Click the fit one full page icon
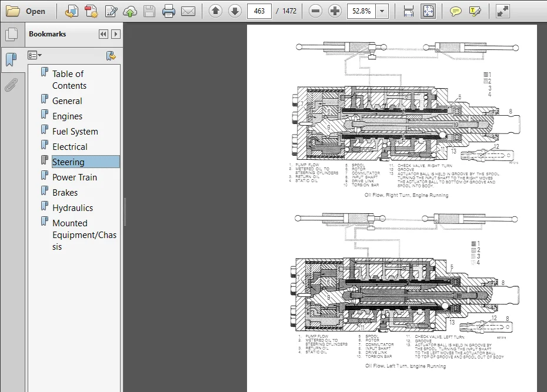 point(428,11)
